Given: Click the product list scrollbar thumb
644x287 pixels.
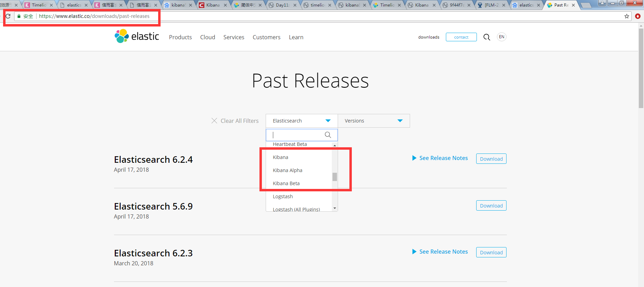Looking at the screenshot, I should tap(335, 177).
